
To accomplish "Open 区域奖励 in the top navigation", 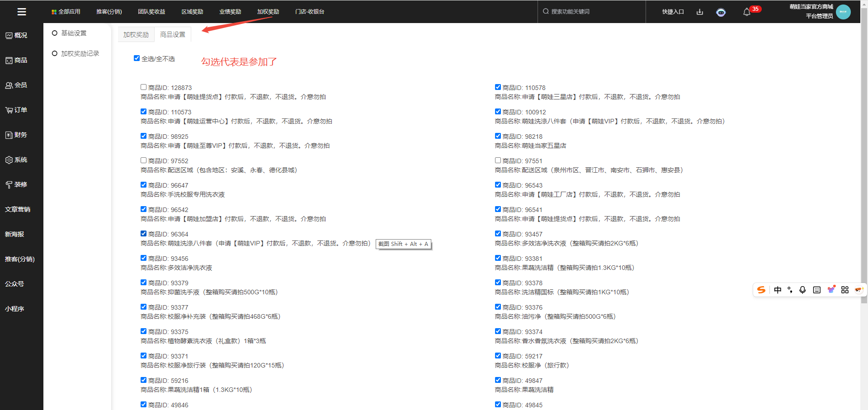I will [192, 12].
